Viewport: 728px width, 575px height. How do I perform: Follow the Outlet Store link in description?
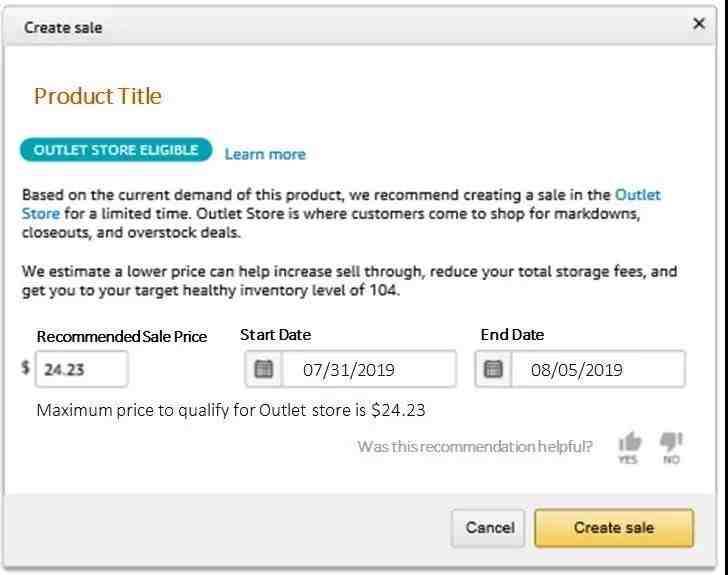click(x=637, y=195)
